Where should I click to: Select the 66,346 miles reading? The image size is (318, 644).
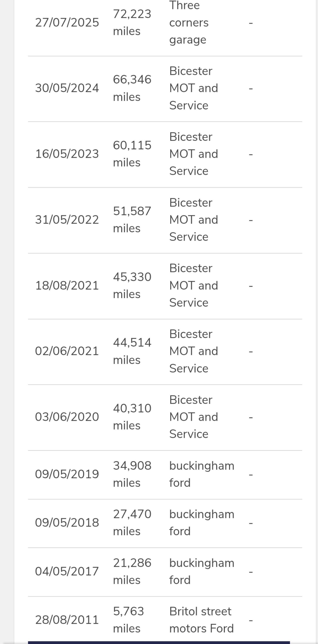click(x=132, y=88)
